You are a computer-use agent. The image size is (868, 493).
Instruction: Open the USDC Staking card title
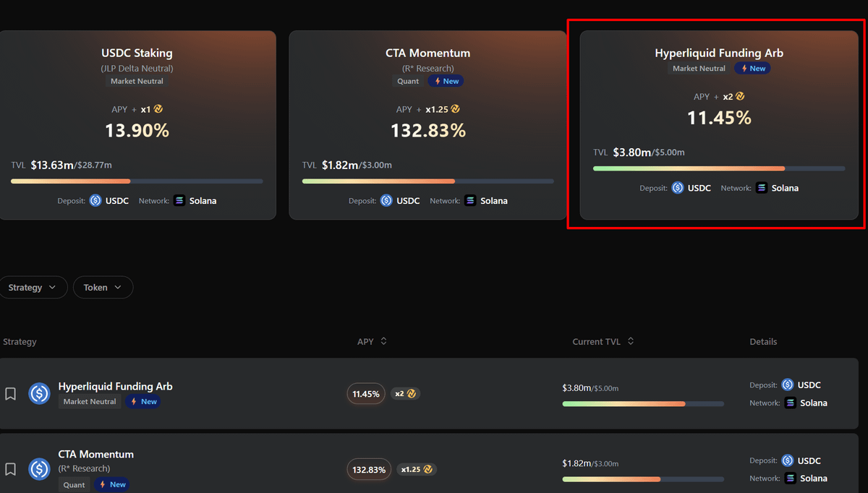point(137,53)
